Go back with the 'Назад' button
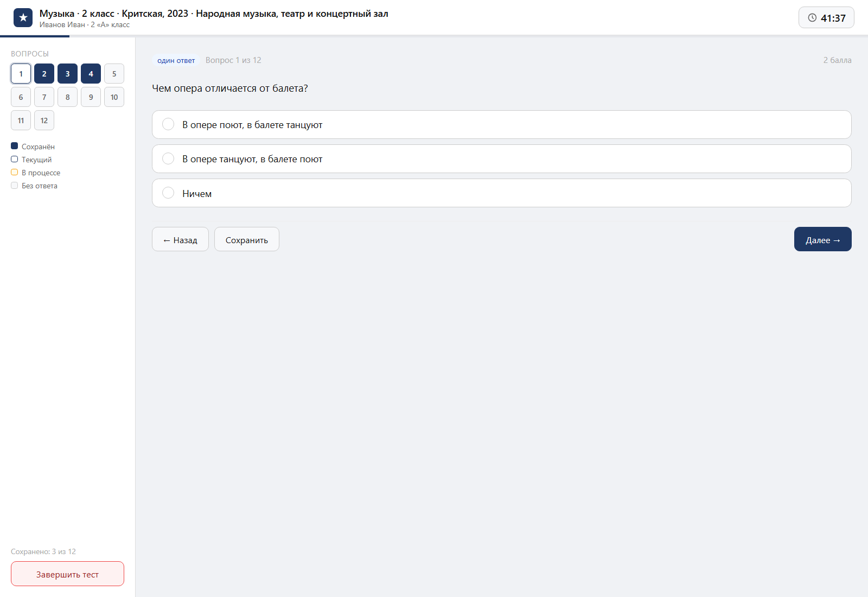The width and height of the screenshot is (868, 597). (x=180, y=239)
